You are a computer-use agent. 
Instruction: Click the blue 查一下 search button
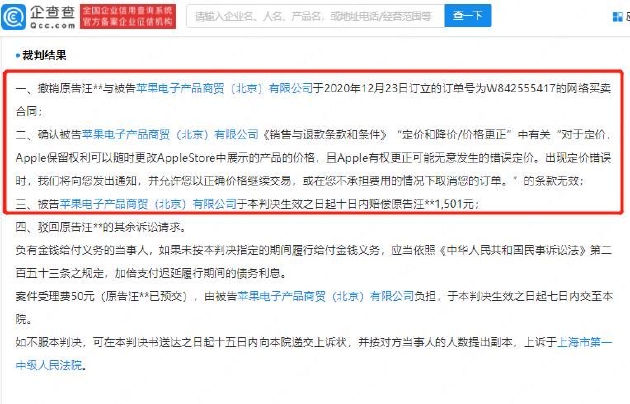point(467,16)
